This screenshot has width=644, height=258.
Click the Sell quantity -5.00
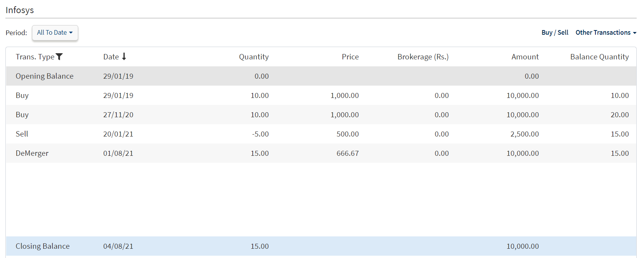(x=260, y=134)
